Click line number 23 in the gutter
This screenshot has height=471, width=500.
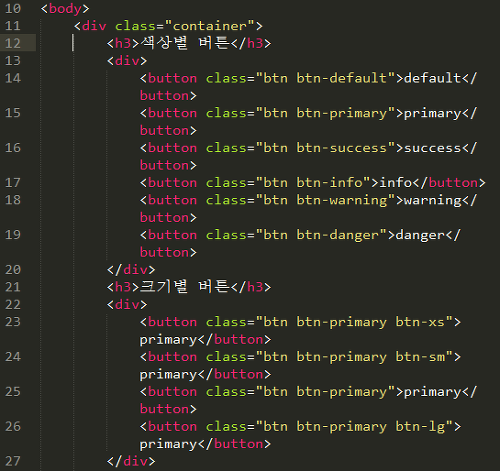pyautogui.click(x=13, y=322)
